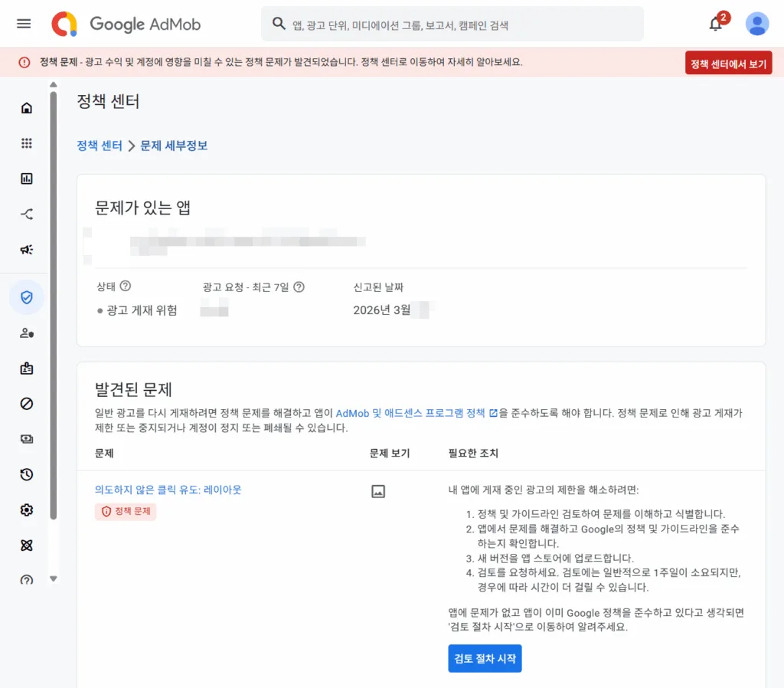Open Settings via the gear icon
The image size is (784, 688).
pos(27,509)
